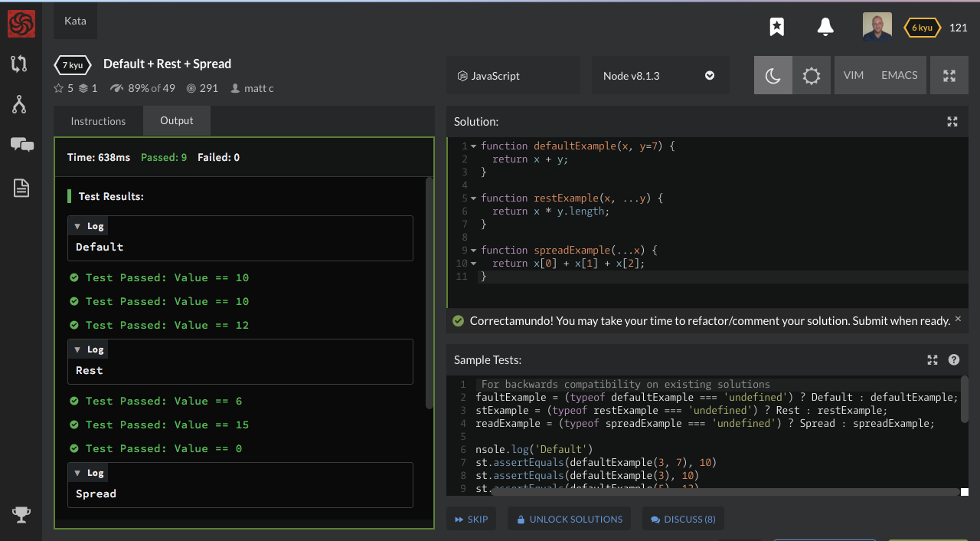
Task: Open the Kumite fork sidebar icon
Action: (20, 104)
